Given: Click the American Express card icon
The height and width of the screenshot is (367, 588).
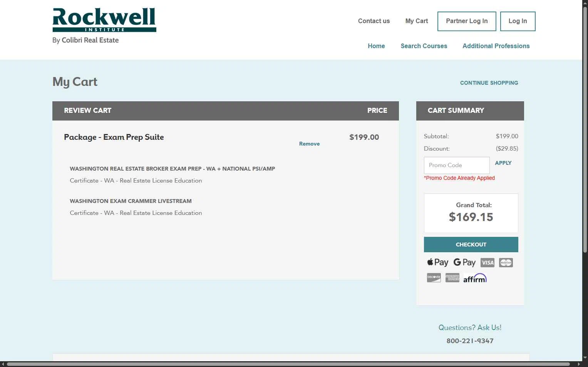Looking at the screenshot, I should tap(452, 278).
